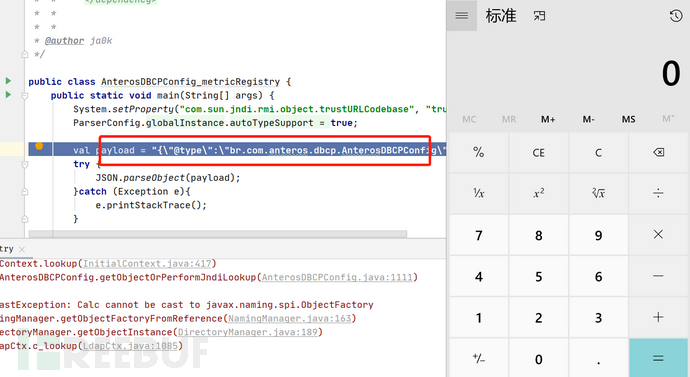The height and width of the screenshot is (377, 690).
Task: Collapse the try block fold marker
Action: (25, 164)
